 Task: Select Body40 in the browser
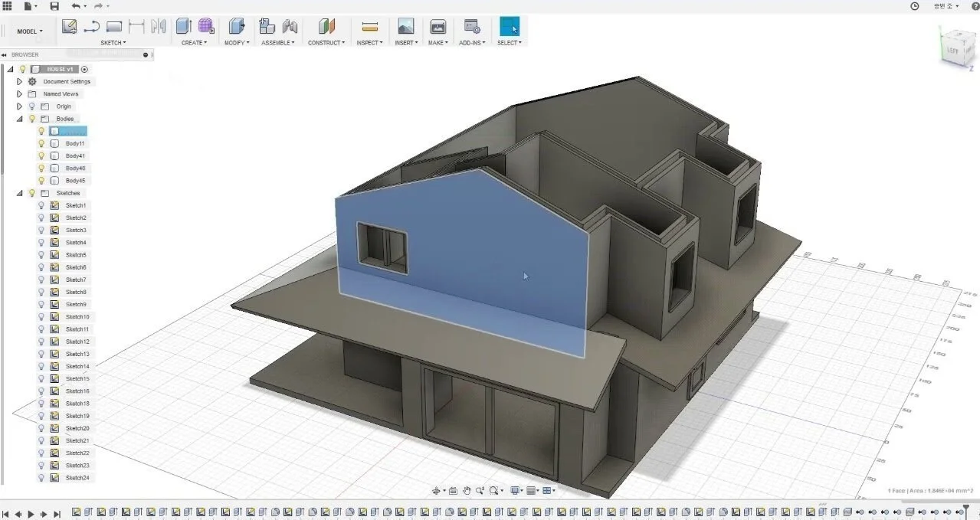[75, 168]
